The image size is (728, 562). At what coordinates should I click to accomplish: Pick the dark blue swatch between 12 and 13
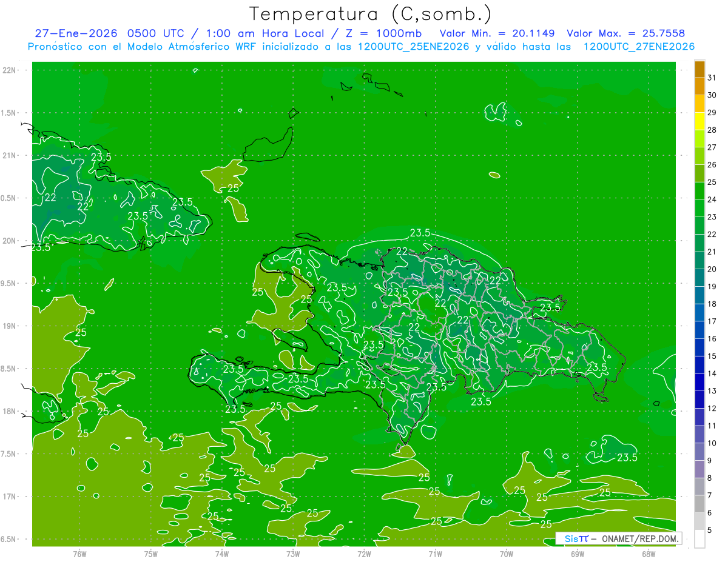(x=699, y=400)
